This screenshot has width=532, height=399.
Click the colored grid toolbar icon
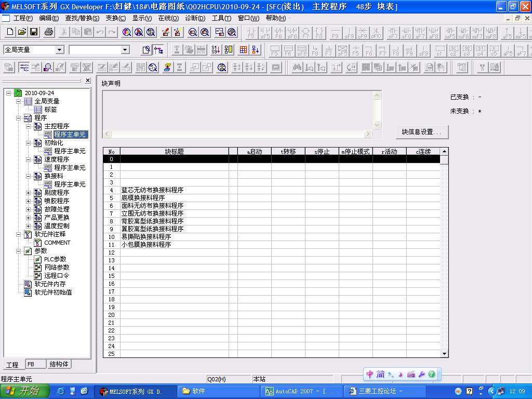click(243, 50)
